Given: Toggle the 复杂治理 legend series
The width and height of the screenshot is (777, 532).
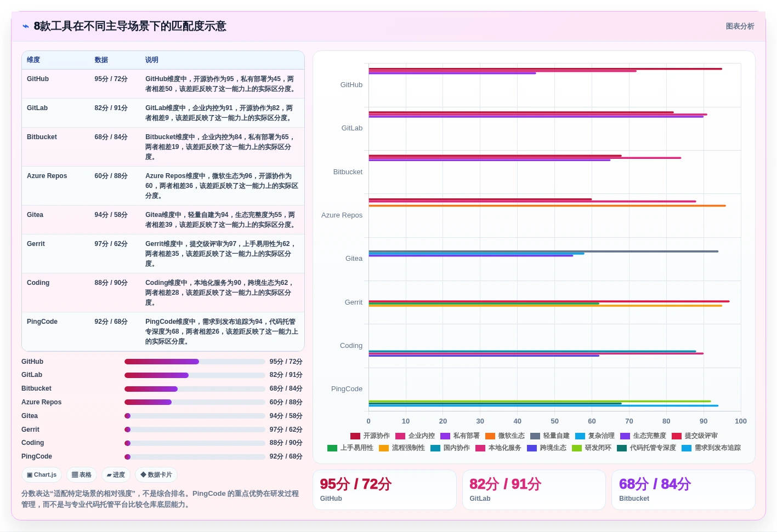Looking at the screenshot, I should pos(595,436).
